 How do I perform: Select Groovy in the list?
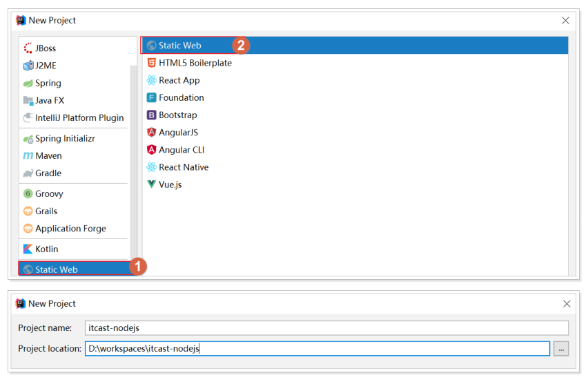click(x=75, y=193)
